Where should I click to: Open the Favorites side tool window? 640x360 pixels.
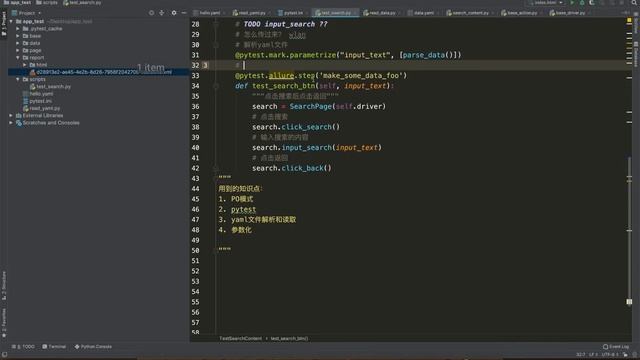[x=4, y=322]
